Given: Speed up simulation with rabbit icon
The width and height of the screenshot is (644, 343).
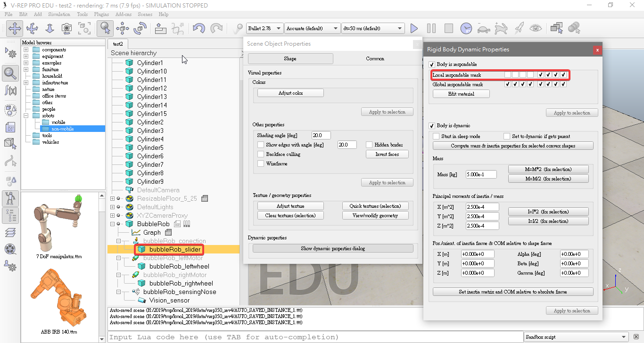Looking at the screenshot, I should [x=501, y=28].
